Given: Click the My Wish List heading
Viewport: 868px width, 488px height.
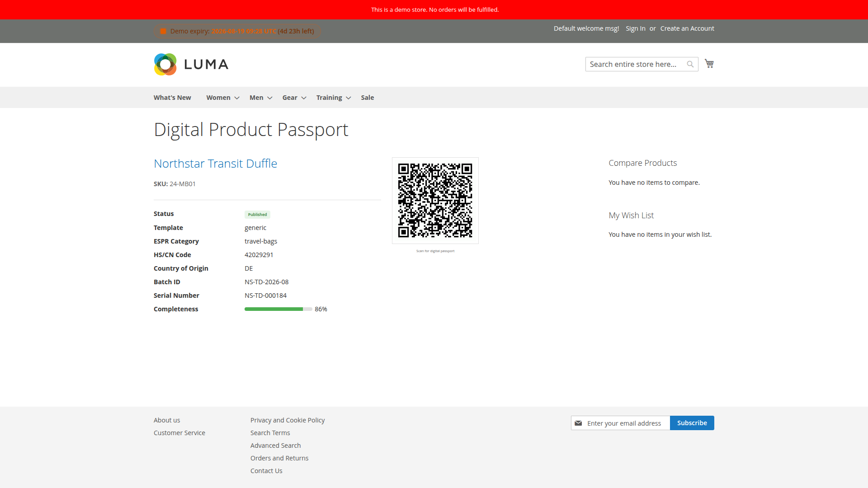Looking at the screenshot, I should [x=631, y=216].
